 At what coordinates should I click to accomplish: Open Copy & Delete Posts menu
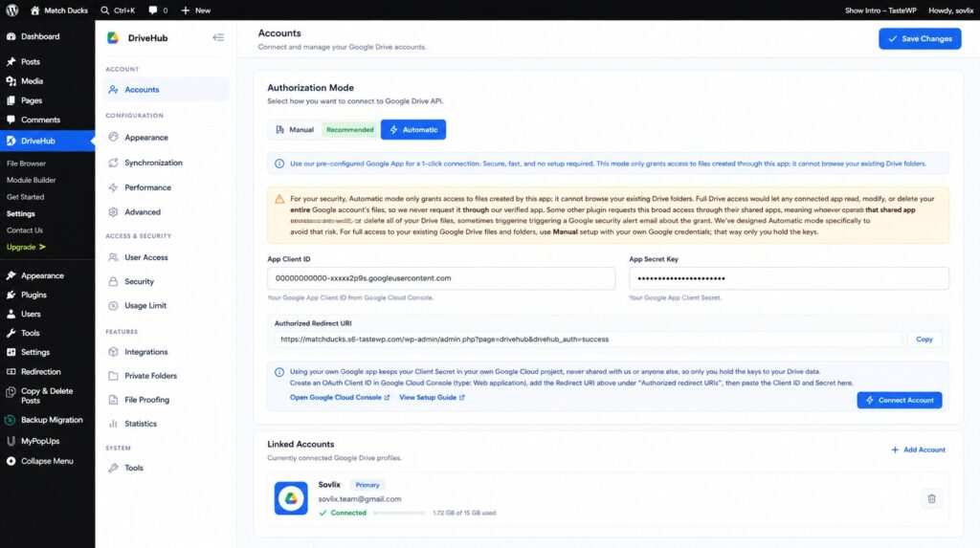(48, 395)
